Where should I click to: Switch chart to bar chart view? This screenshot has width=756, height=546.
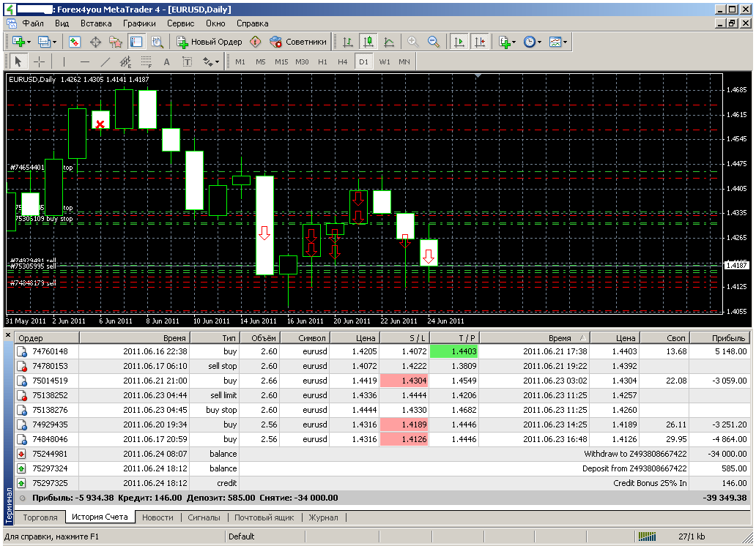point(348,42)
